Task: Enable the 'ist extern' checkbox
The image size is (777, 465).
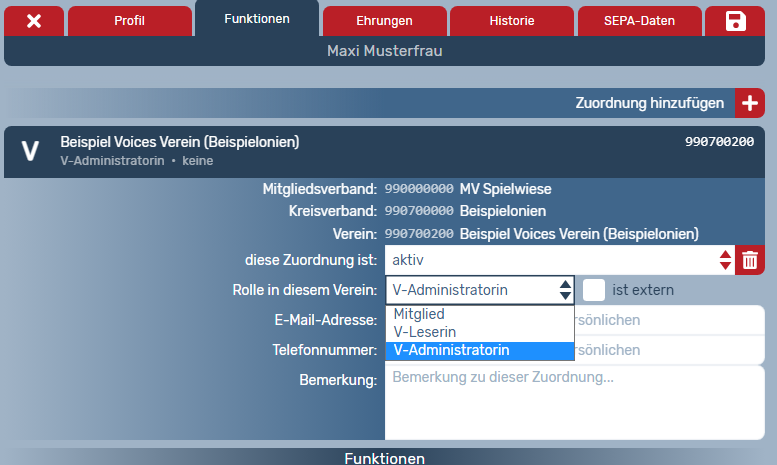Action: (594, 290)
